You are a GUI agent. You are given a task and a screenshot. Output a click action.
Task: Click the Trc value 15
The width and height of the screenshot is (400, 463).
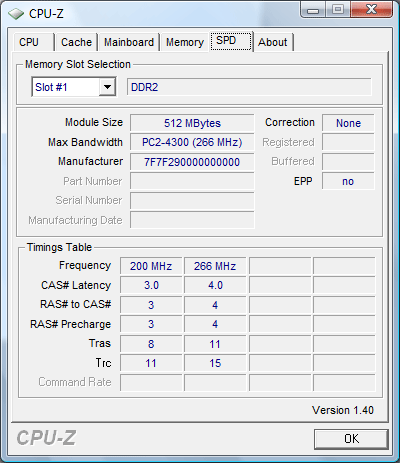[x=215, y=363]
